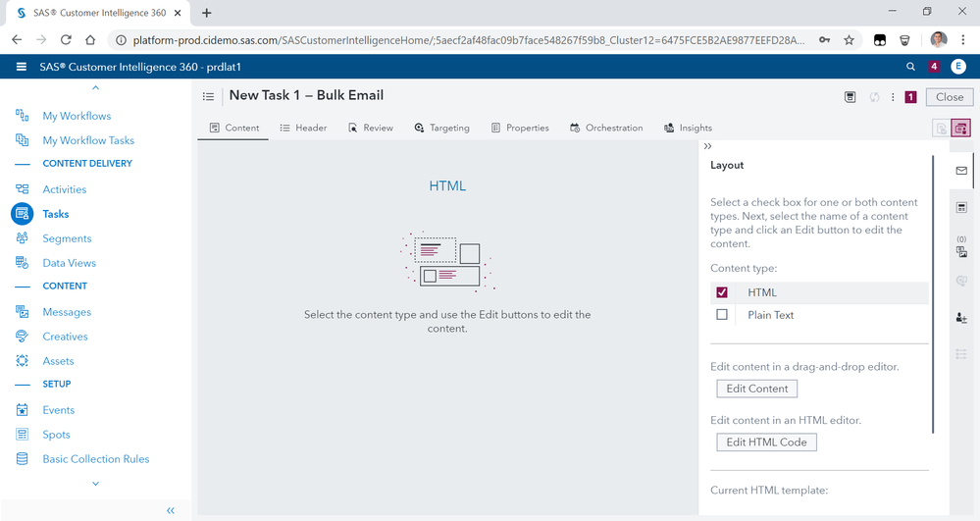
Task: Uncheck the HTML content type checkbox
Action: [x=722, y=292]
